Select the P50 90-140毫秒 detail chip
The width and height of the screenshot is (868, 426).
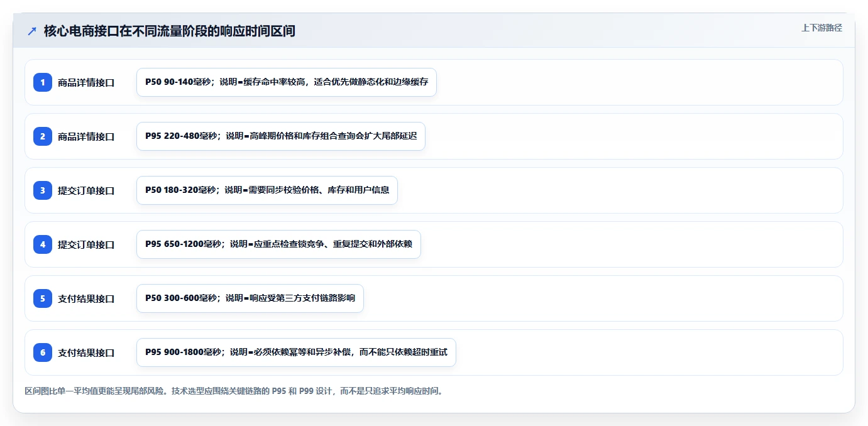point(287,82)
